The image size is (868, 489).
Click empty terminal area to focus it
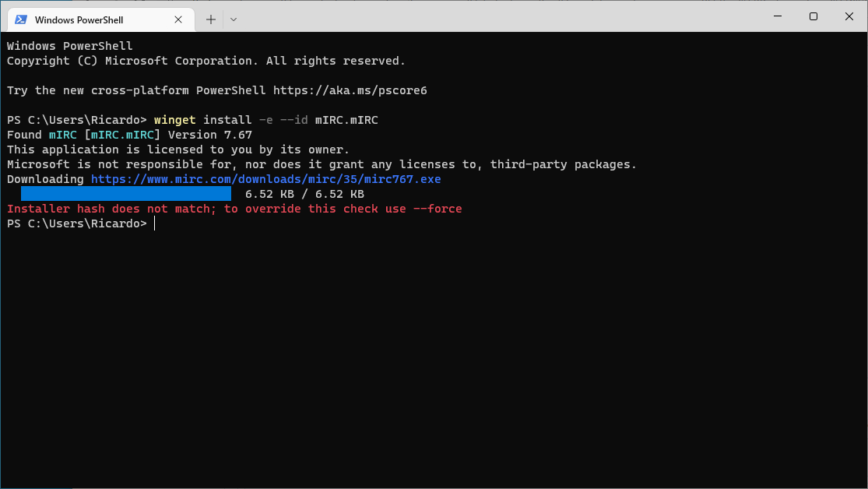click(x=428, y=350)
